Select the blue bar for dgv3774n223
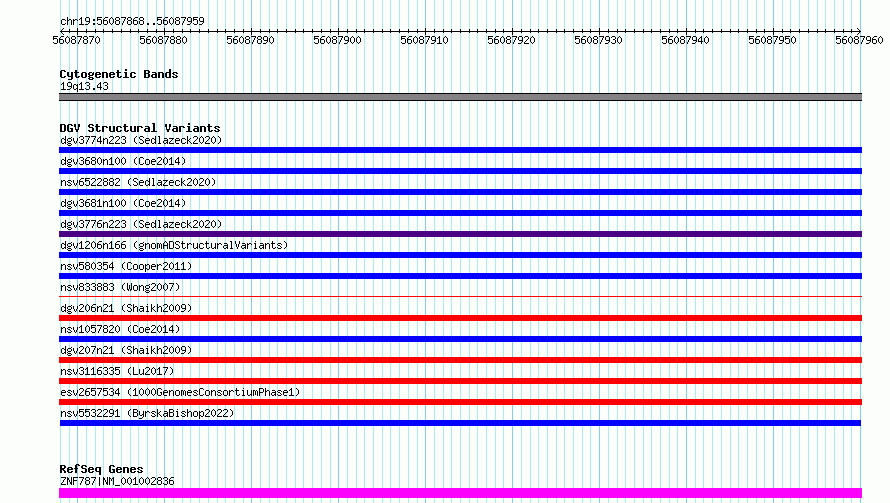Image resolution: width=890 pixels, height=503 pixels. pyautogui.click(x=460, y=150)
